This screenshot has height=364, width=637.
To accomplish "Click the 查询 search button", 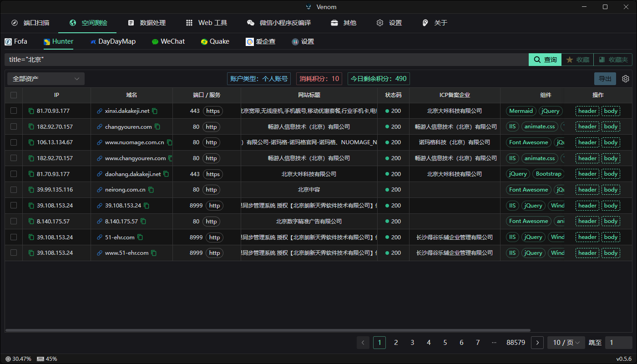I will pyautogui.click(x=545, y=60).
